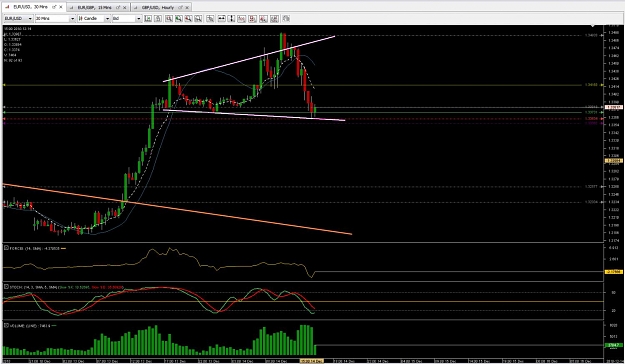Click the fourth magnifier icon in toolbar
Image resolution: width=625 pixels, height=364 pixels.
tap(198, 18)
